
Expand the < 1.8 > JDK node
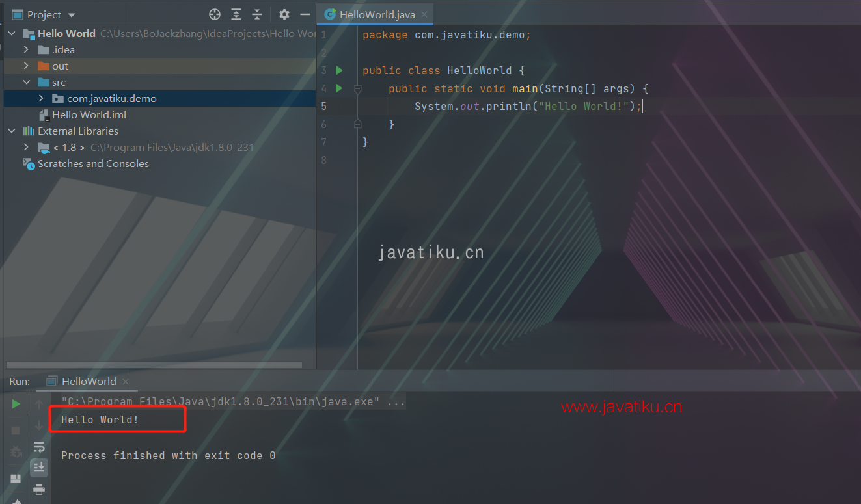tap(26, 147)
